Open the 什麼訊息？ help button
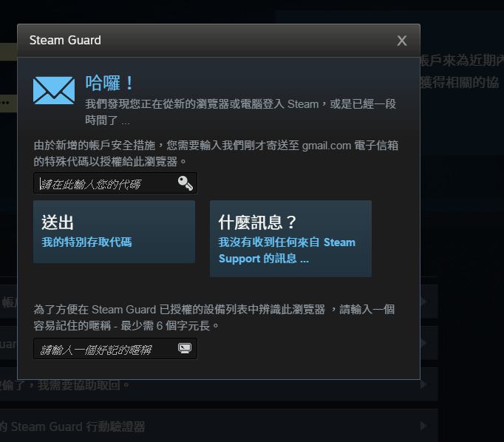Image resolution: width=504 pixels, height=442 pixels. [290, 239]
